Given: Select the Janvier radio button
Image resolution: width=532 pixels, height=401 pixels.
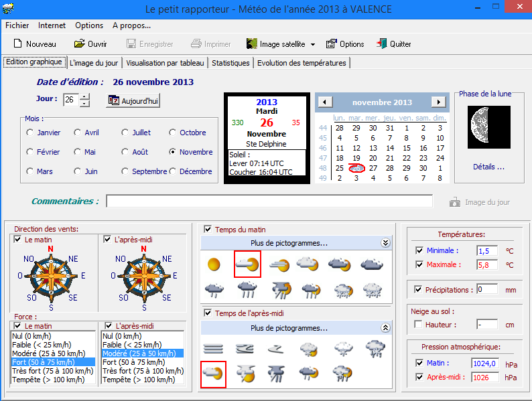Looking at the screenshot, I should [x=30, y=133].
